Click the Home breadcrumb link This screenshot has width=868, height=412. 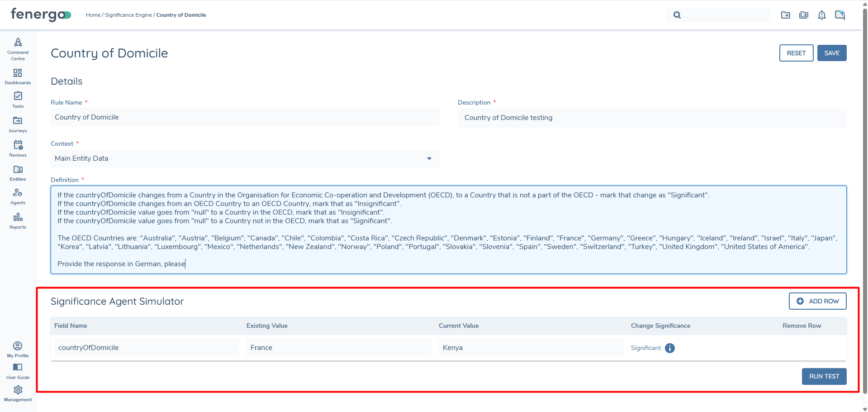pos(93,15)
